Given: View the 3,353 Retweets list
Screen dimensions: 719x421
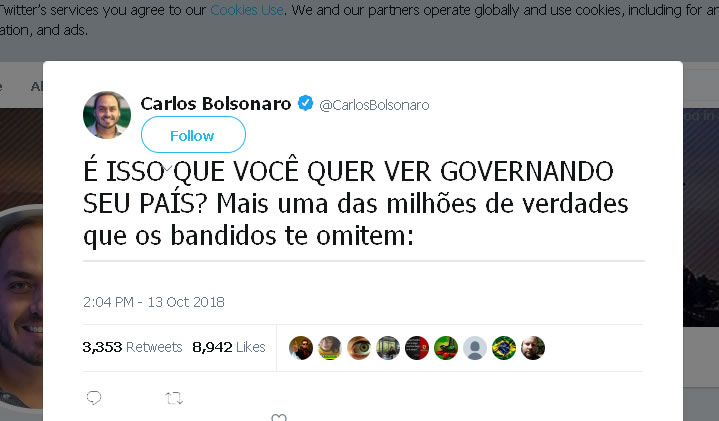Looking at the screenshot, I should click(132, 347).
